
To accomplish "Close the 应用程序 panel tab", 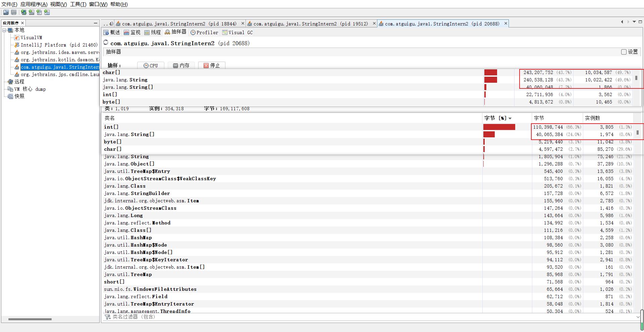I will [22, 23].
